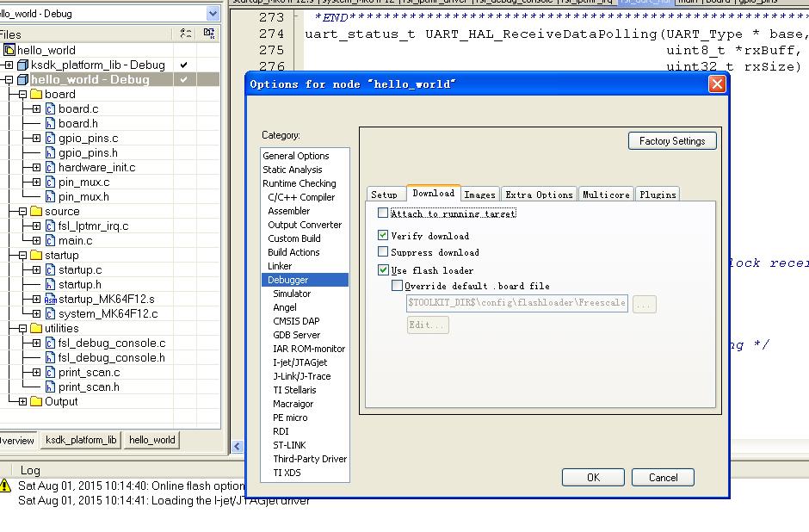Click the system_MK64F12.c file icon
The image size is (809, 532).
tap(50, 313)
